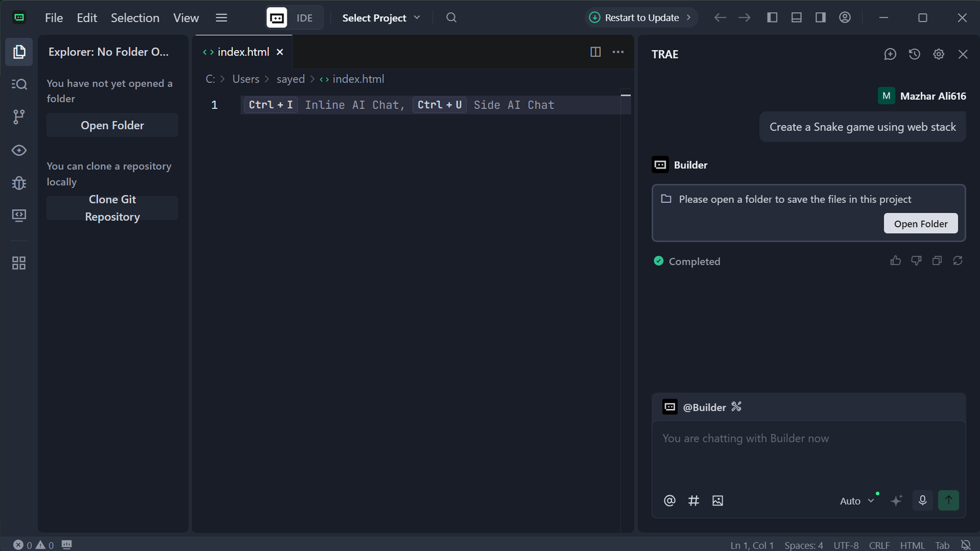
Task: Copy the Builder response
Action: [937, 261]
